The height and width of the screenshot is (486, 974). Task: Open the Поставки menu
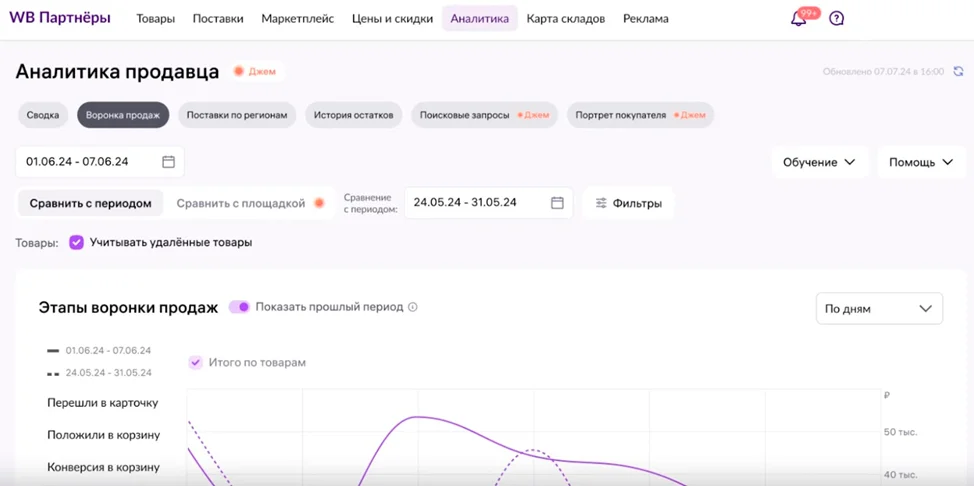click(x=218, y=19)
